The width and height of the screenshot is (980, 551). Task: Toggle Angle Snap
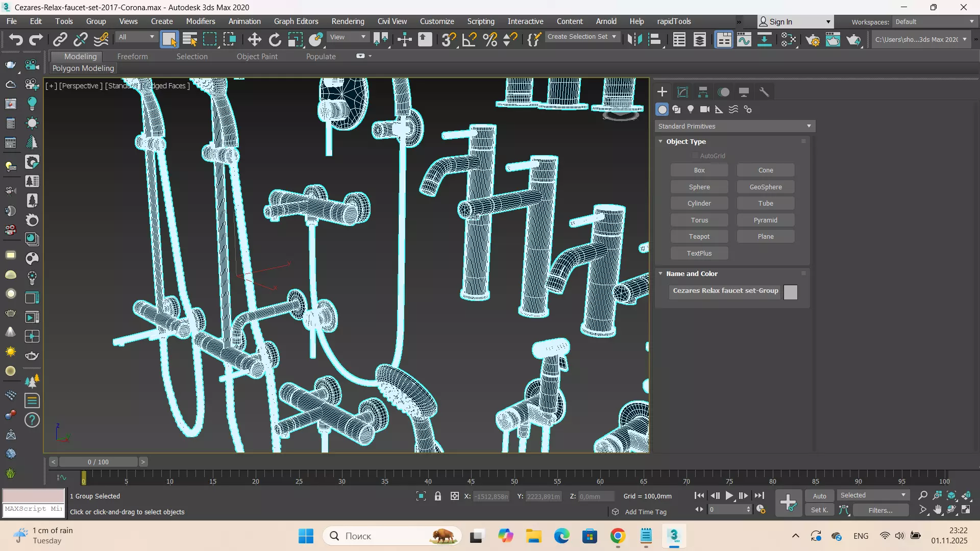point(469,39)
